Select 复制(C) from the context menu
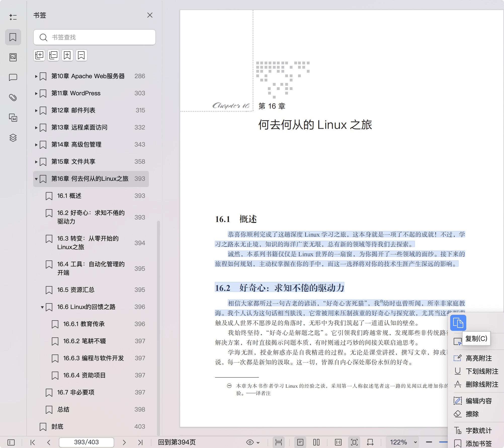Screen dimensions: 504x448 pos(477,339)
